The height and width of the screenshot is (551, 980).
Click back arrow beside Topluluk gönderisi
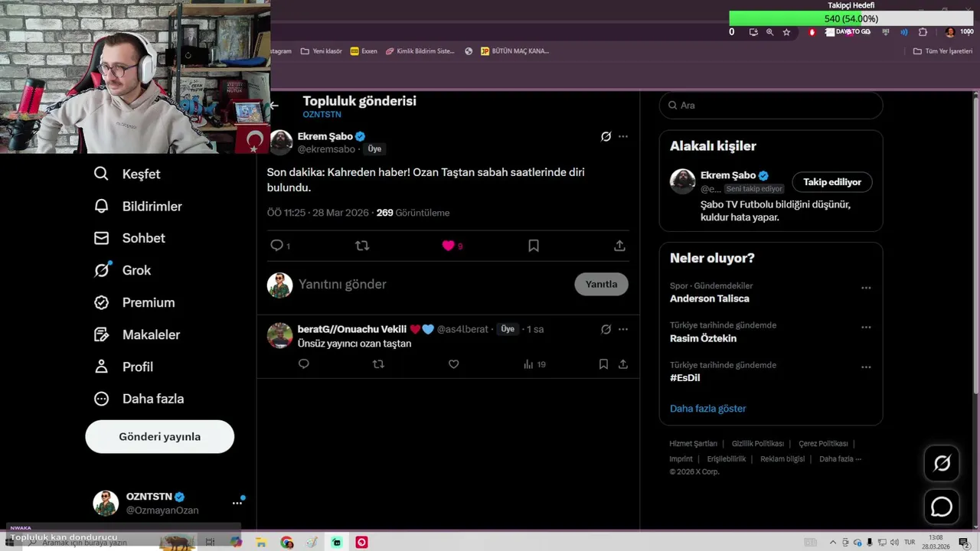(274, 106)
